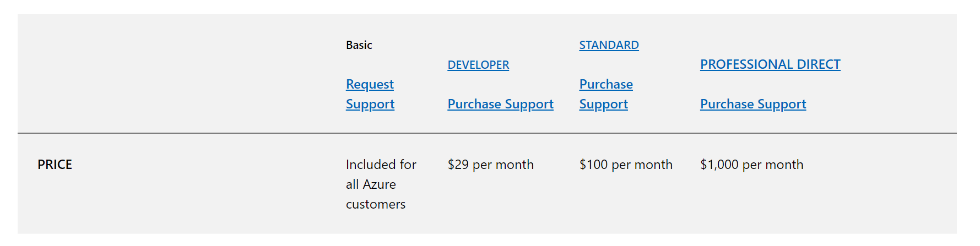Open the STANDARD plan link
Image resolution: width=980 pixels, height=246 pixels.
pyautogui.click(x=609, y=45)
